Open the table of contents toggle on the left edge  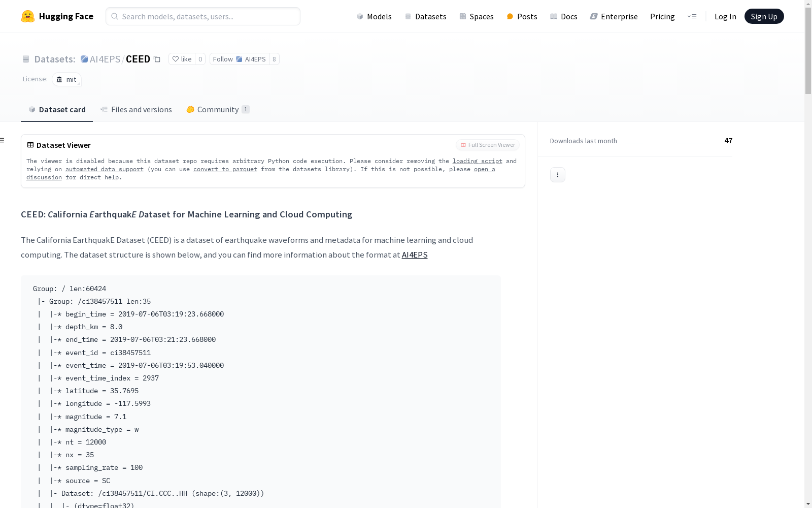(x=3, y=140)
